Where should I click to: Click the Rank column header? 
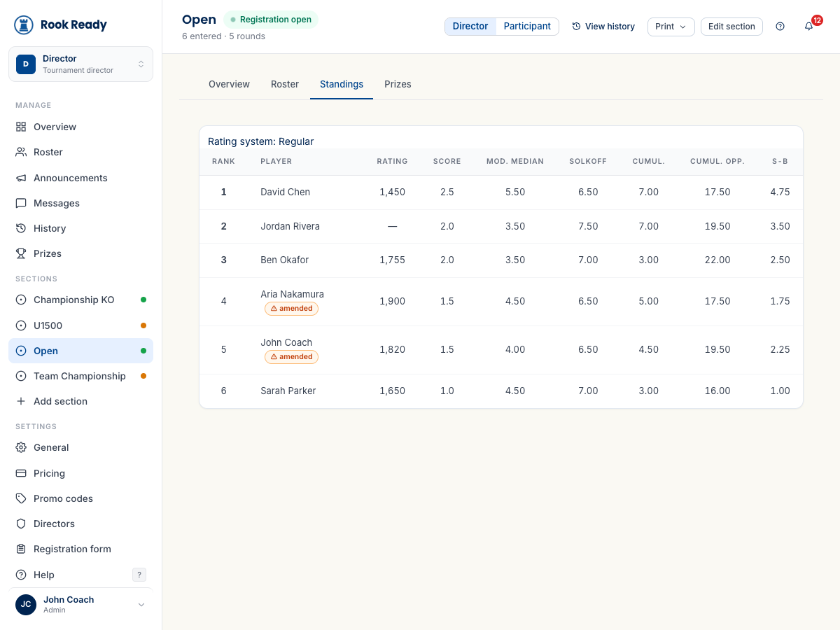pos(223,161)
